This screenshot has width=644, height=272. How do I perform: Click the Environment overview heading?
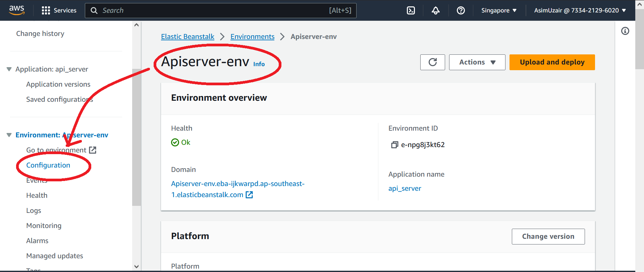[x=219, y=98]
